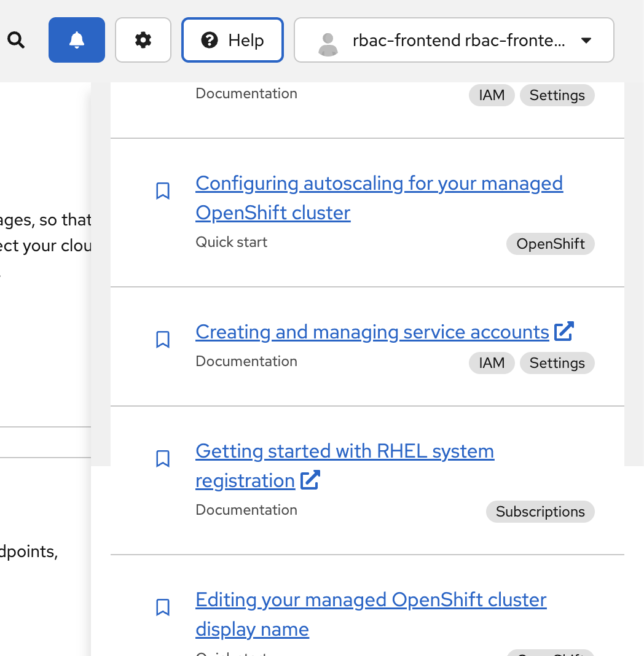
Task: Expand the rbac-frontend user account dropdown
Action: click(586, 41)
